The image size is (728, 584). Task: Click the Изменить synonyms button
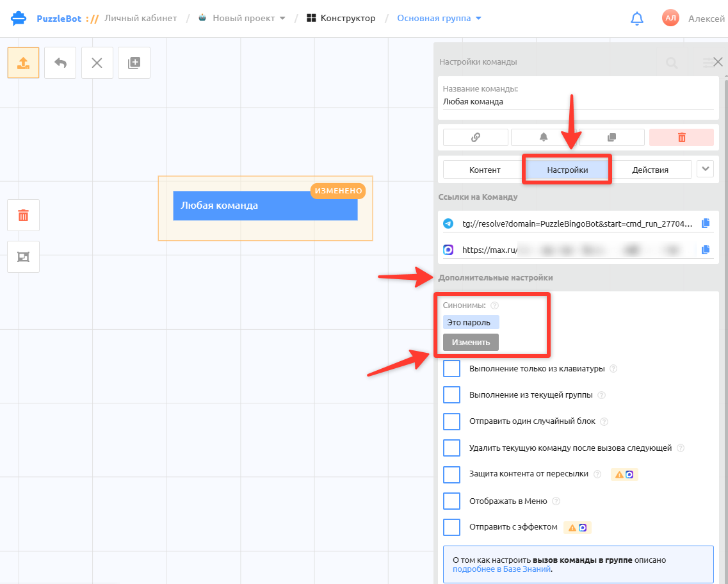click(x=471, y=342)
